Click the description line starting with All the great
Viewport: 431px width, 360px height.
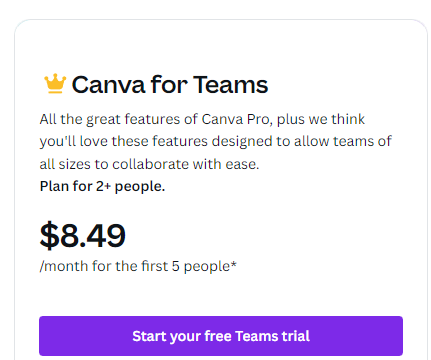pyautogui.click(x=202, y=120)
